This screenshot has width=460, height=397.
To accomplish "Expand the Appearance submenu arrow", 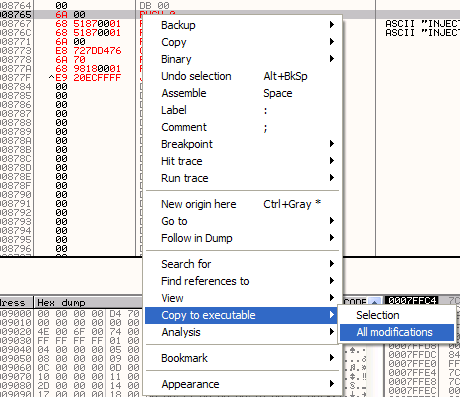I will pyautogui.click(x=332, y=384).
